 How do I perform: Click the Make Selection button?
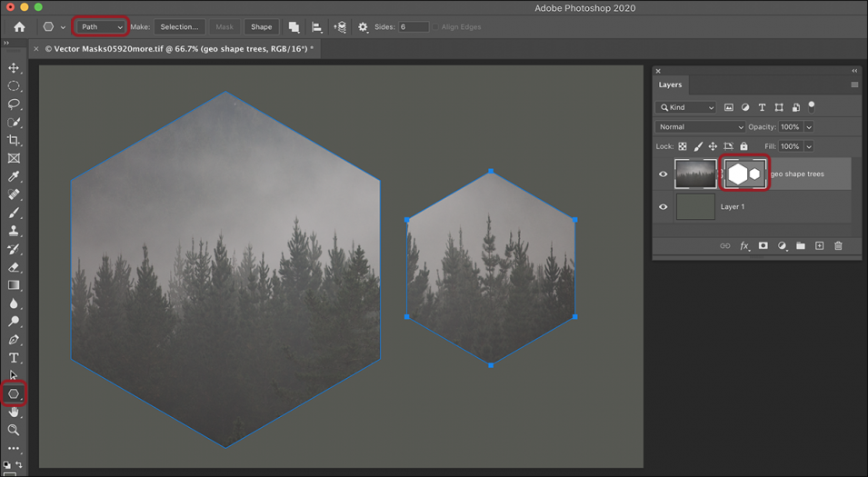179,26
